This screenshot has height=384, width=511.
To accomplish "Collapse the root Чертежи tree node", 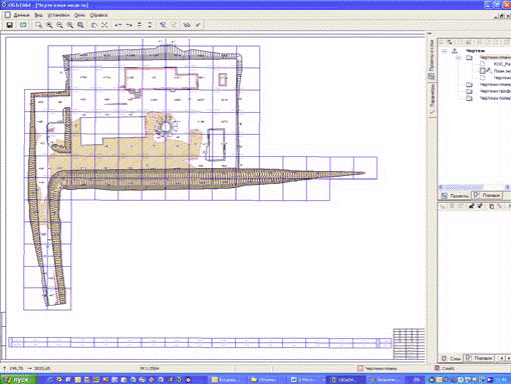I will tap(444, 51).
